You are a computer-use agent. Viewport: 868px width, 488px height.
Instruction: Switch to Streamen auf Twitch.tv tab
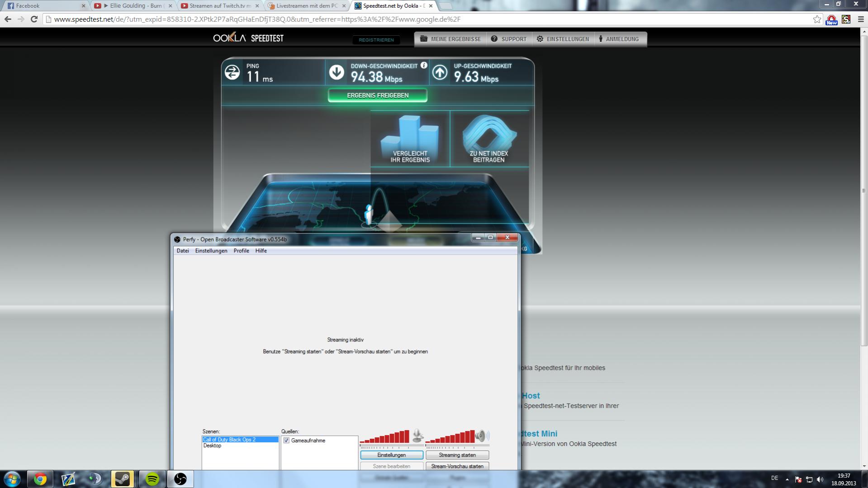tap(219, 6)
